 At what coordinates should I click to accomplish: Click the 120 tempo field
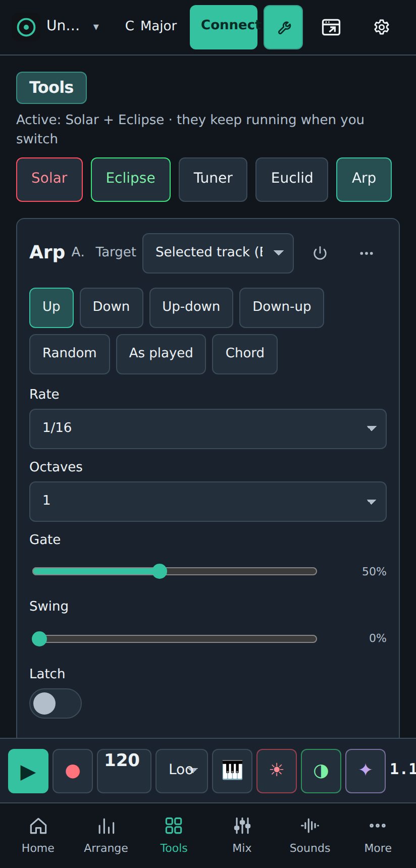(124, 771)
